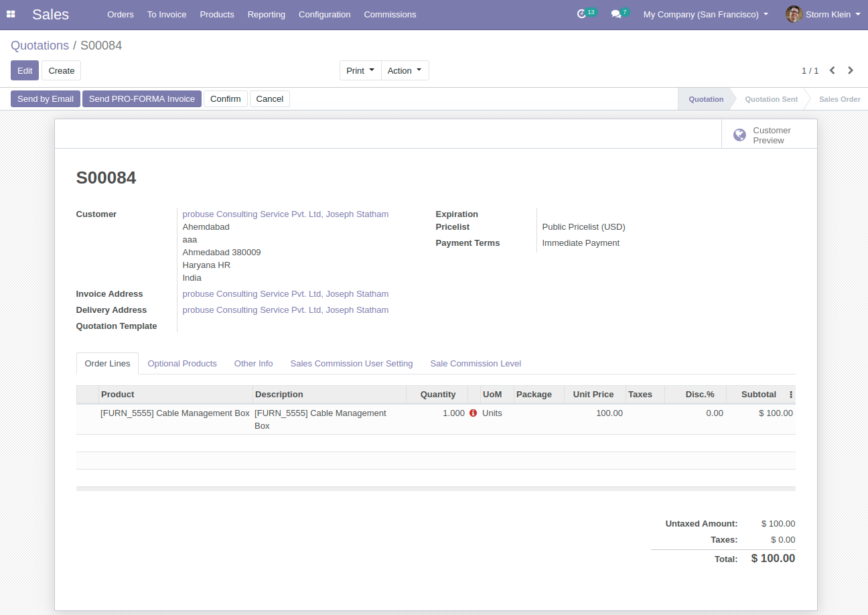This screenshot has height=615, width=868.
Task: Go to next record arrow
Action: 851,70
